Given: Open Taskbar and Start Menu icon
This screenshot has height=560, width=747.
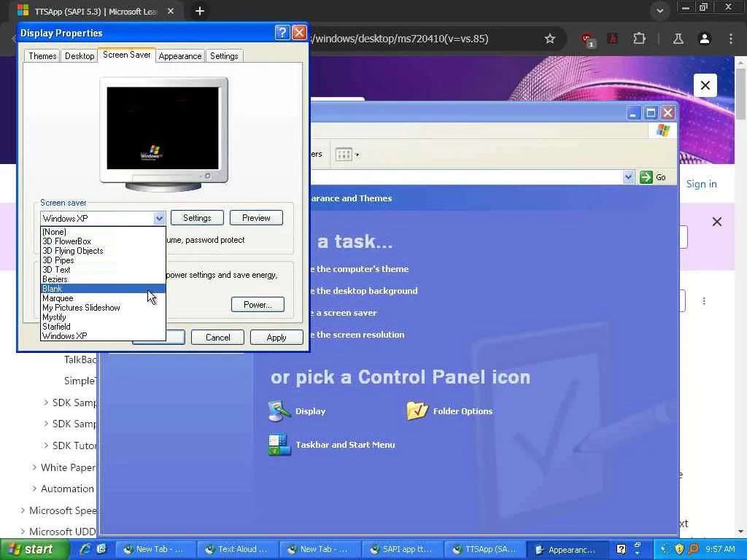Looking at the screenshot, I should click(x=279, y=445).
